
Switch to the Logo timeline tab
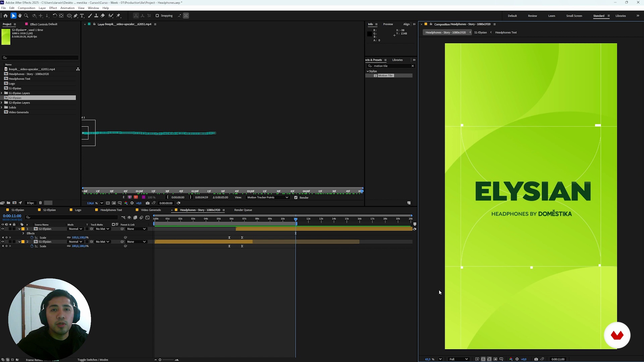78,210
